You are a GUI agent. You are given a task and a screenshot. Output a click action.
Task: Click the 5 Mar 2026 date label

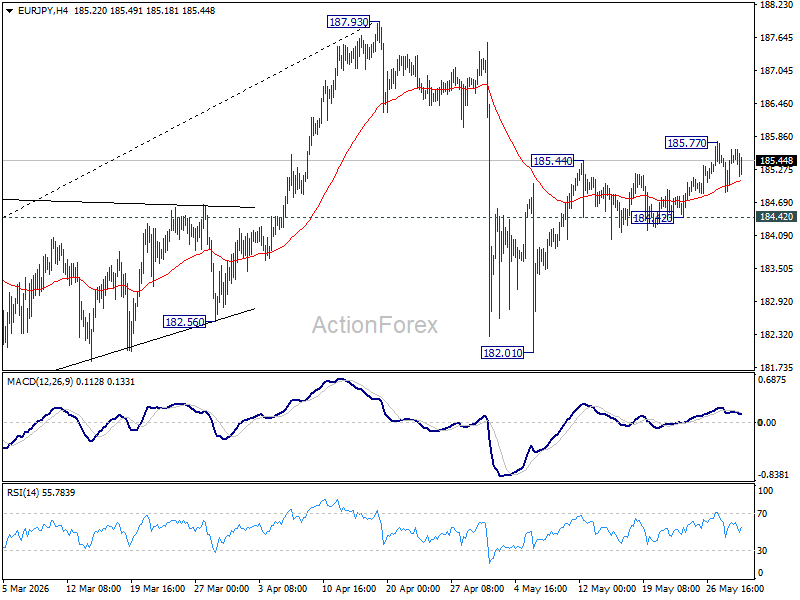tap(26, 588)
